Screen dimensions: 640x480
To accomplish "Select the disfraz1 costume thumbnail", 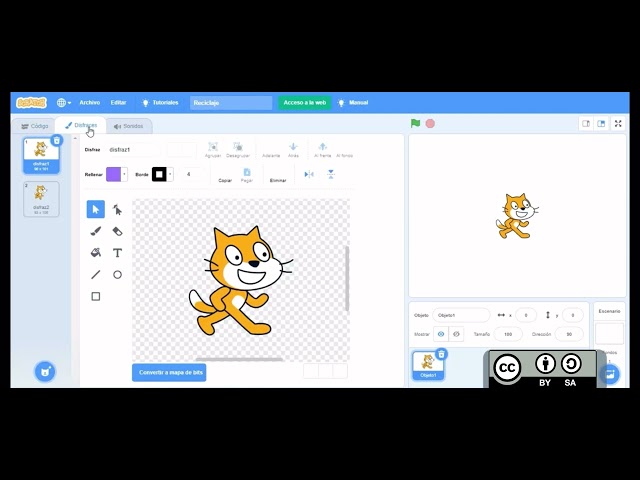I will pos(41,156).
